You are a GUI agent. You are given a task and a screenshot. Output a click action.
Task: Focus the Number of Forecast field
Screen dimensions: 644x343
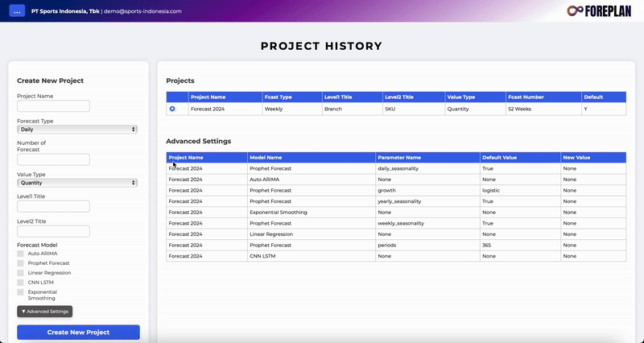(53, 159)
